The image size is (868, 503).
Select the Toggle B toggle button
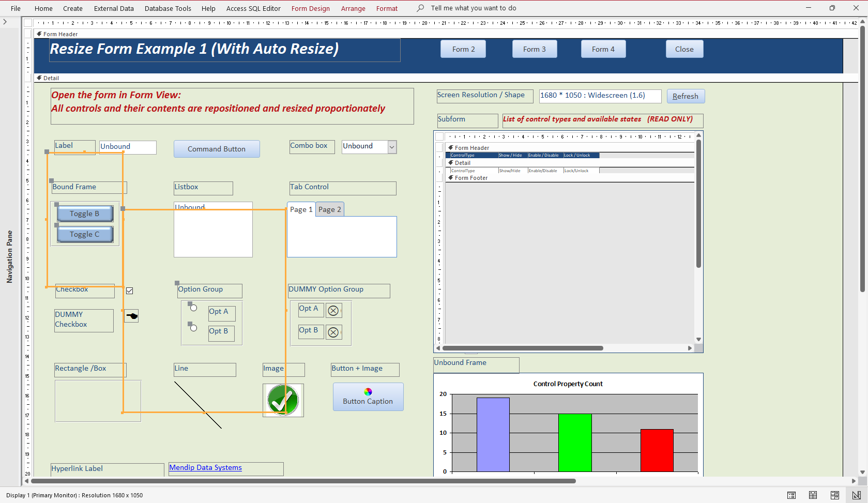pos(85,214)
